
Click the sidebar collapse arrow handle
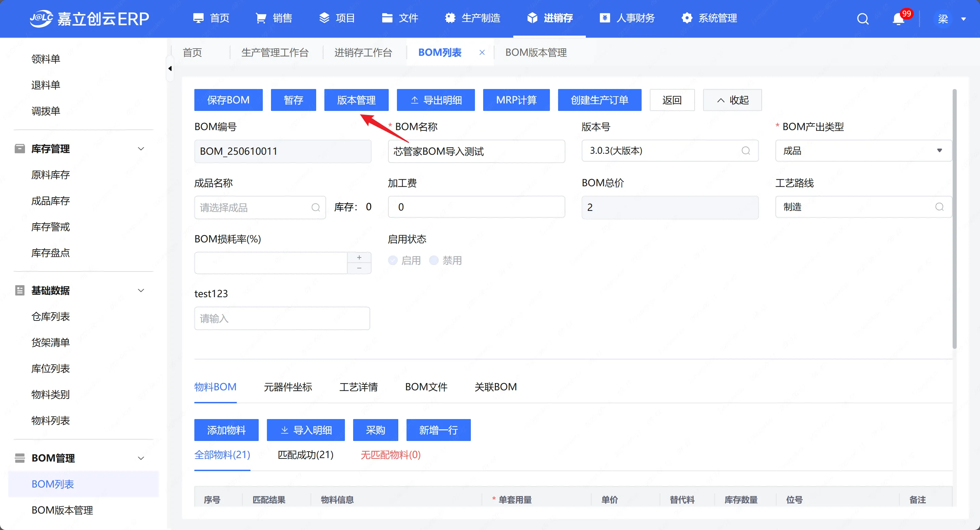[170, 68]
